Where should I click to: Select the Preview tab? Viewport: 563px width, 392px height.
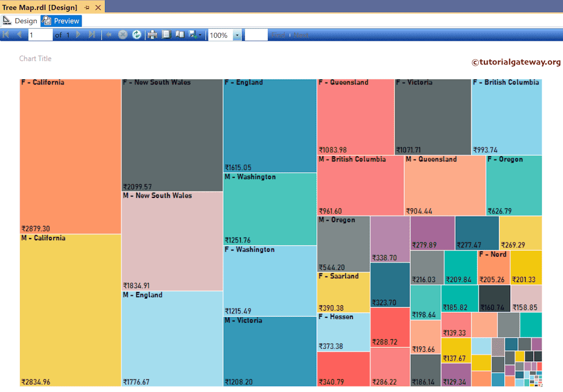point(60,20)
